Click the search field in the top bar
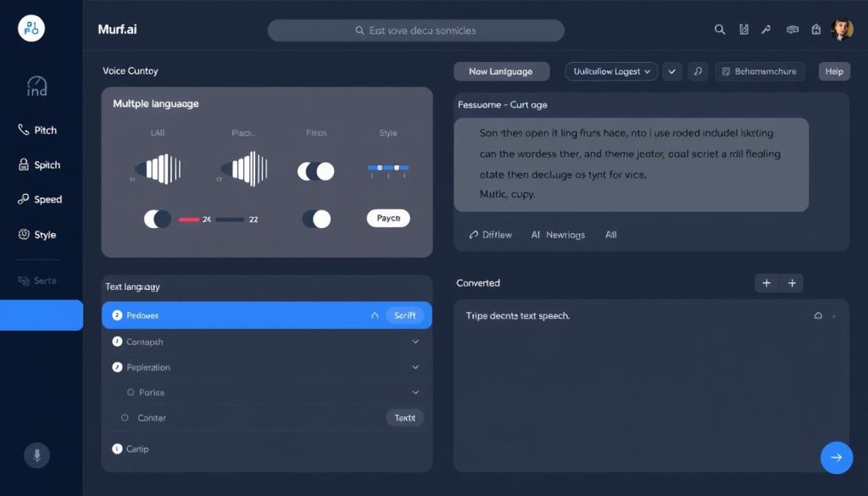Screen dimensions: 868x496 click(x=416, y=31)
